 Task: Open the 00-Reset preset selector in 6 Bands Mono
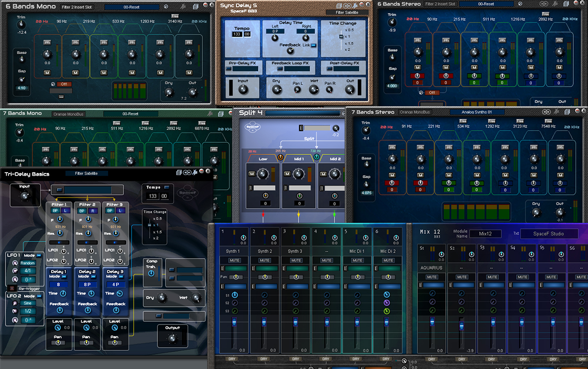coord(131,7)
